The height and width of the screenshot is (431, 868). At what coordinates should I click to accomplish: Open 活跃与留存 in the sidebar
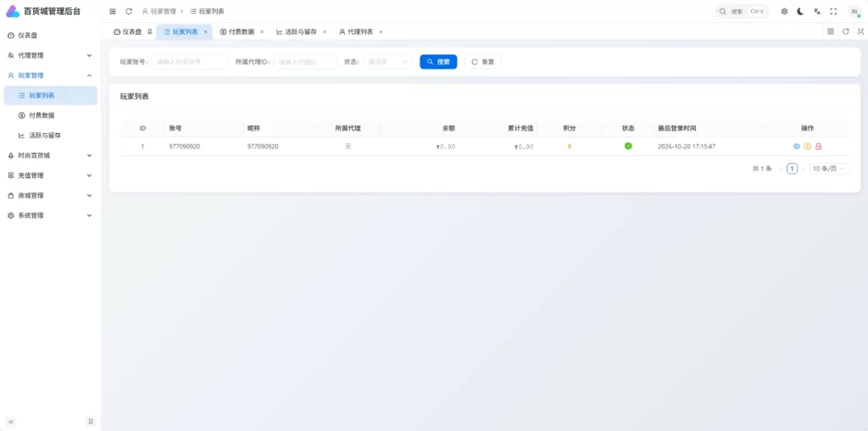point(51,135)
